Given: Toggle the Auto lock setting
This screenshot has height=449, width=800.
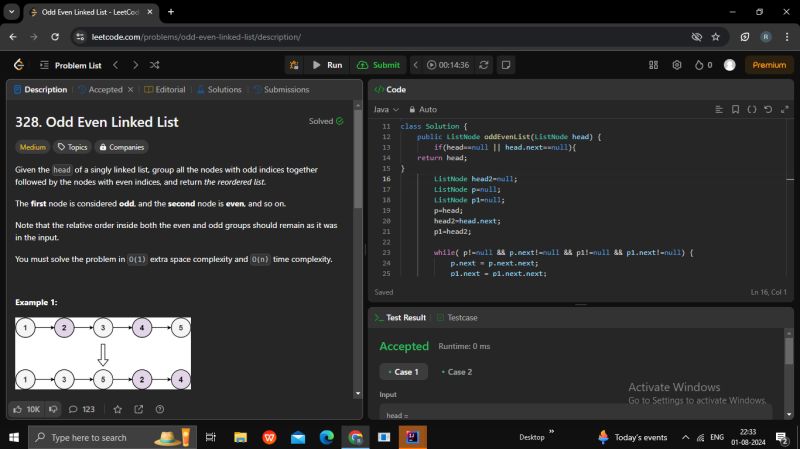Looking at the screenshot, I should (x=423, y=109).
